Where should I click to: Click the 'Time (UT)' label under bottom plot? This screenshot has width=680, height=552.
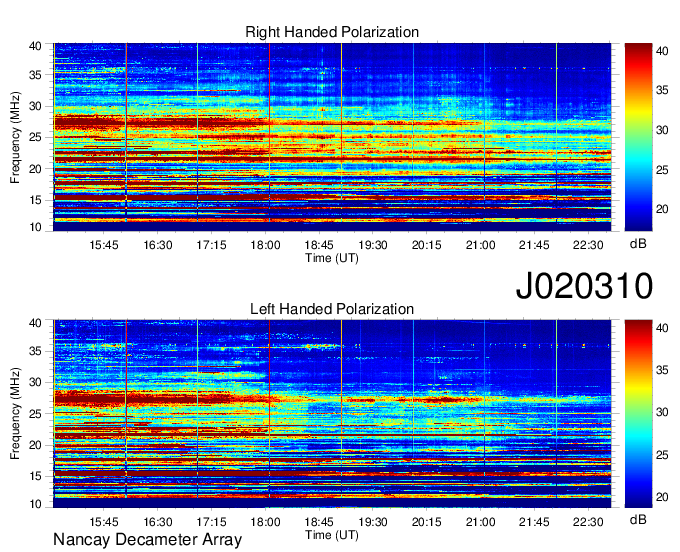(332, 535)
